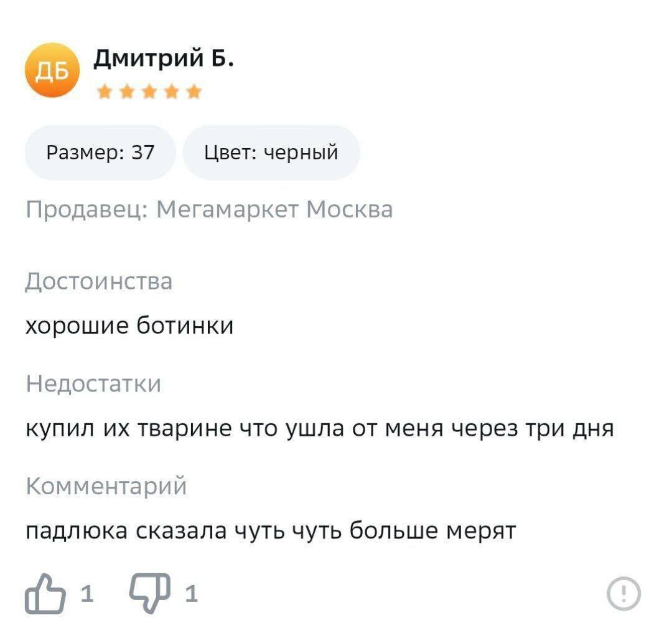Click the text хорошие ботинки

[x=129, y=326]
